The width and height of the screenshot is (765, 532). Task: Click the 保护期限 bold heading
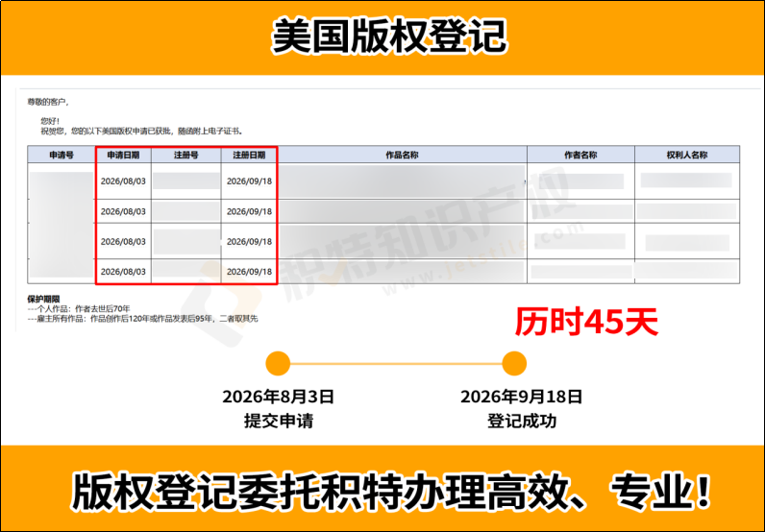point(43,300)
